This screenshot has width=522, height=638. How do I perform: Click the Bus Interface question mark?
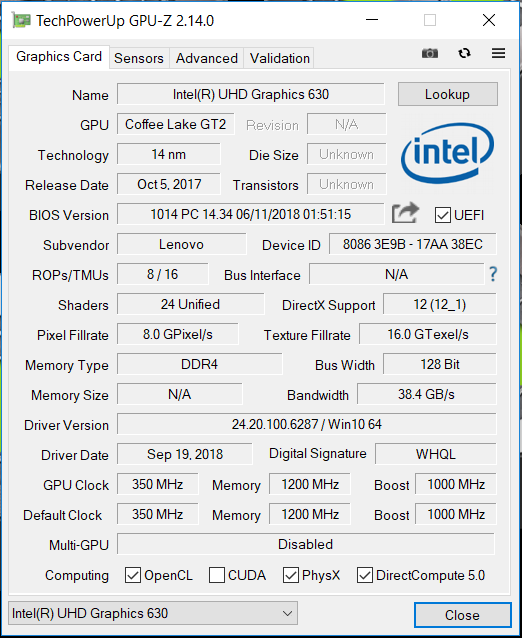(x=493, y=274)
